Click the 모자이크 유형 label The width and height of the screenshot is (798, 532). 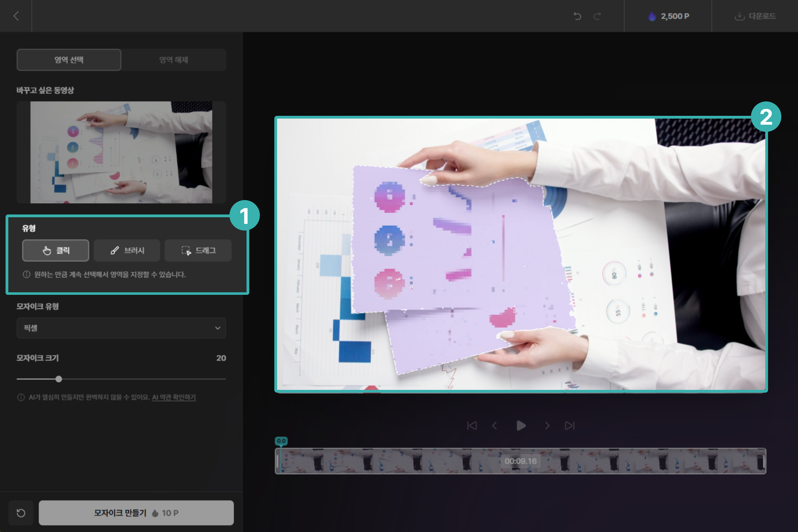tap(38, 306)
